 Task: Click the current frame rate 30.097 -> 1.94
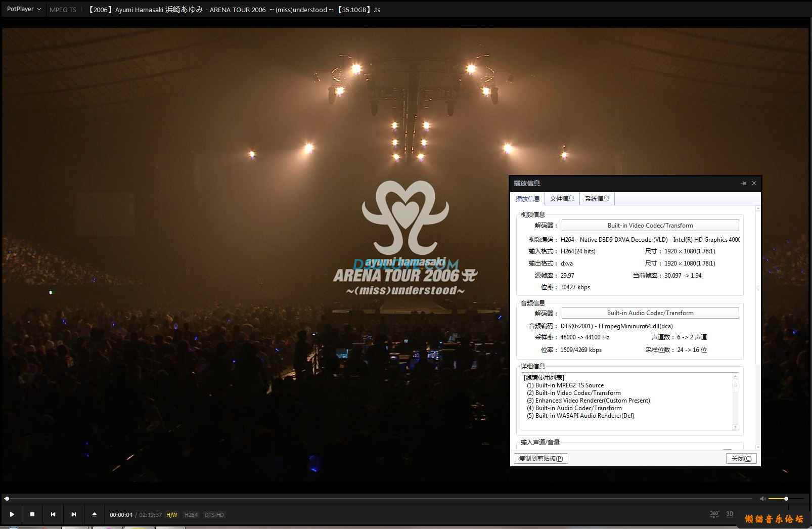[x=683, y=276]
